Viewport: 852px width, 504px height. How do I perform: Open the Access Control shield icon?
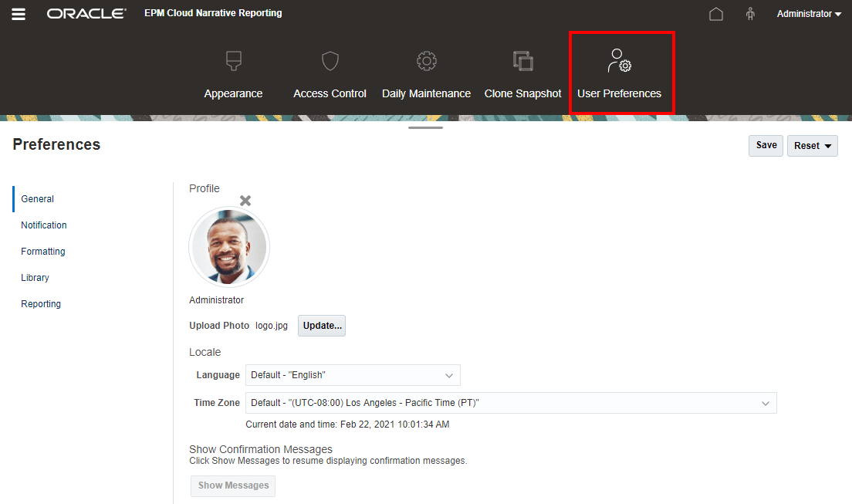coord(330,61)
